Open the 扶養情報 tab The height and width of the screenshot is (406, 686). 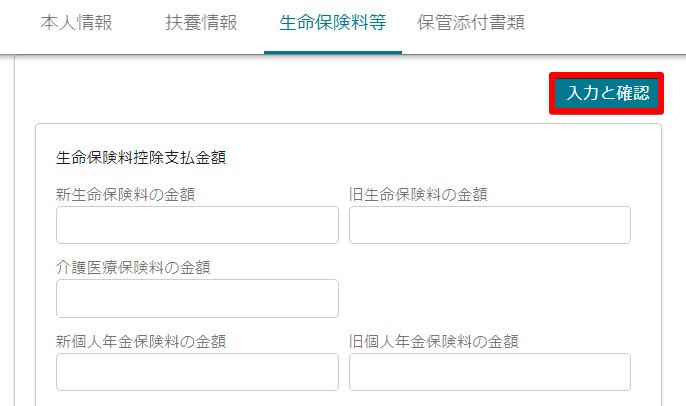pos(201,23)
